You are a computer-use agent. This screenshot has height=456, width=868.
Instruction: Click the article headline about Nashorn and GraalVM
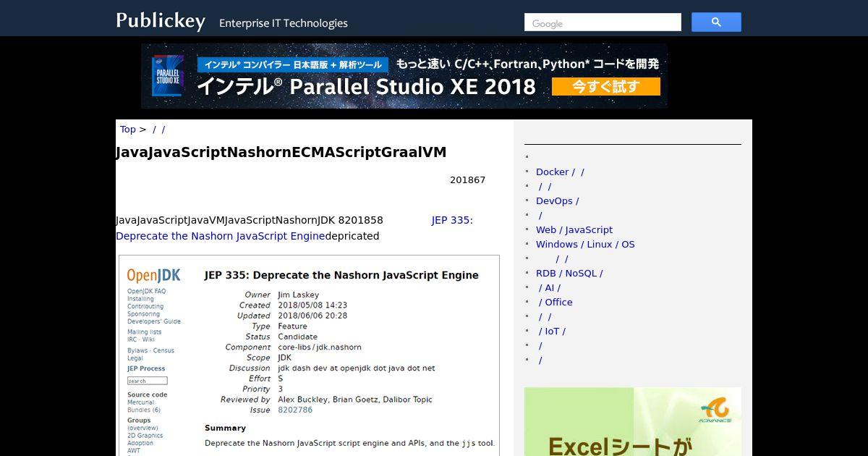tap(281, 153)
